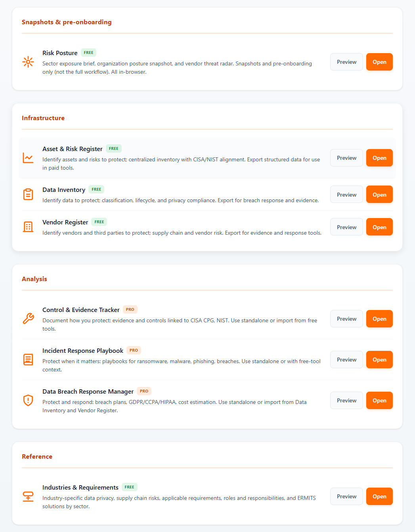Image resolution: width=415 pixels, height=532 pixels.
Task: Click the Control & Evidence Tracker wrench icon
Action: pyautogui.click(x=28, y=319)
